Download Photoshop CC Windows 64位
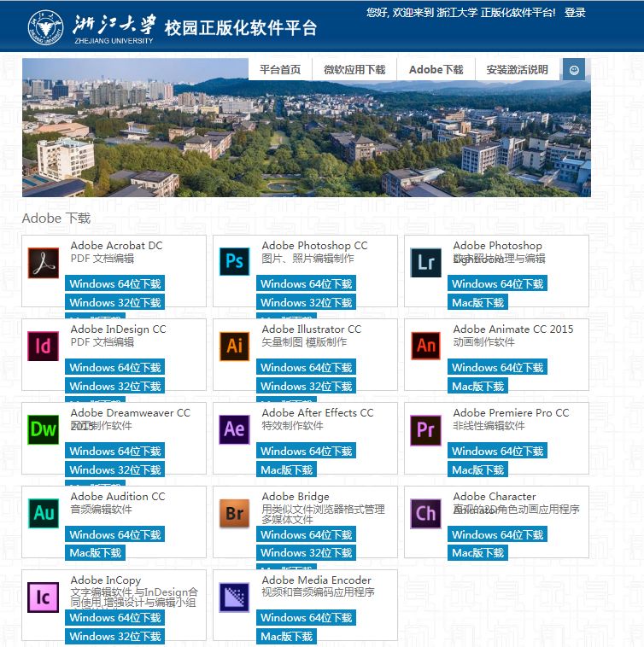 307,283
